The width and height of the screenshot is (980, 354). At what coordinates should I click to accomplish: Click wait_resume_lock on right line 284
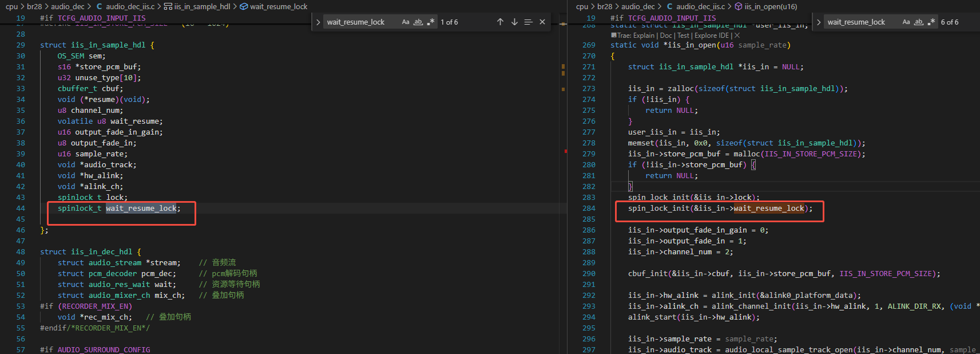(x=769, y=209)
